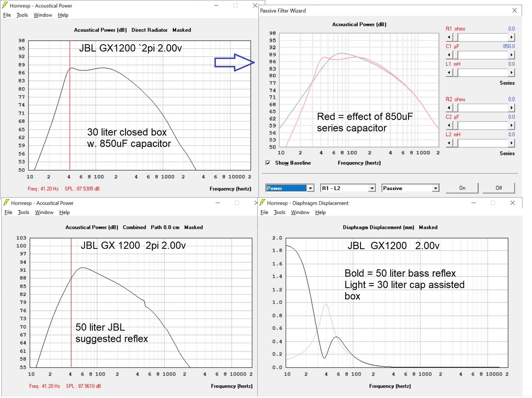
Task: Open Tools menu in bottom-left Acoustical Power window
Action: [24, 213]
